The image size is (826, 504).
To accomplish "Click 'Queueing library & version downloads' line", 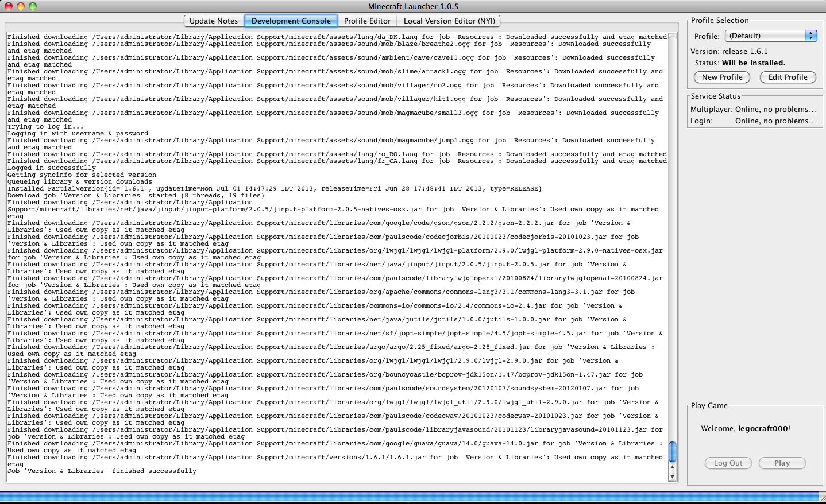I will (x=80, y=182).
